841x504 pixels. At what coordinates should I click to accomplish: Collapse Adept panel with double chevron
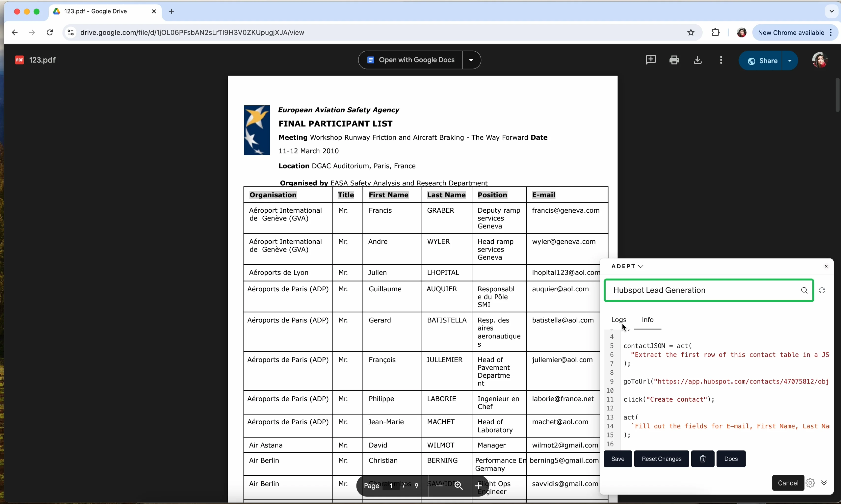(x=824, y=483)
